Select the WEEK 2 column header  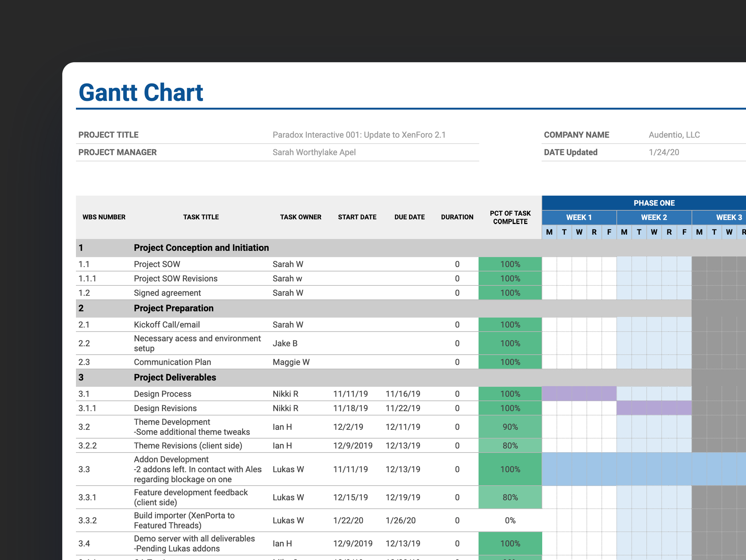(654, 218)
